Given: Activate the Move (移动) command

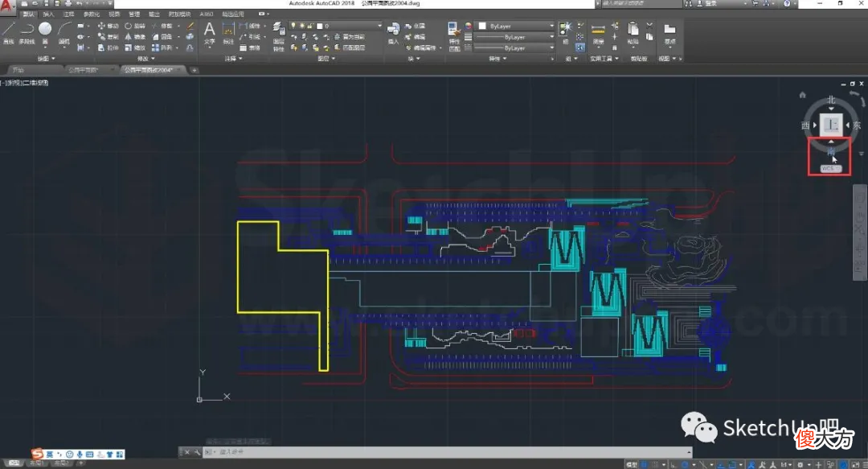Looking at the screenshot, I should click(108, 26).
